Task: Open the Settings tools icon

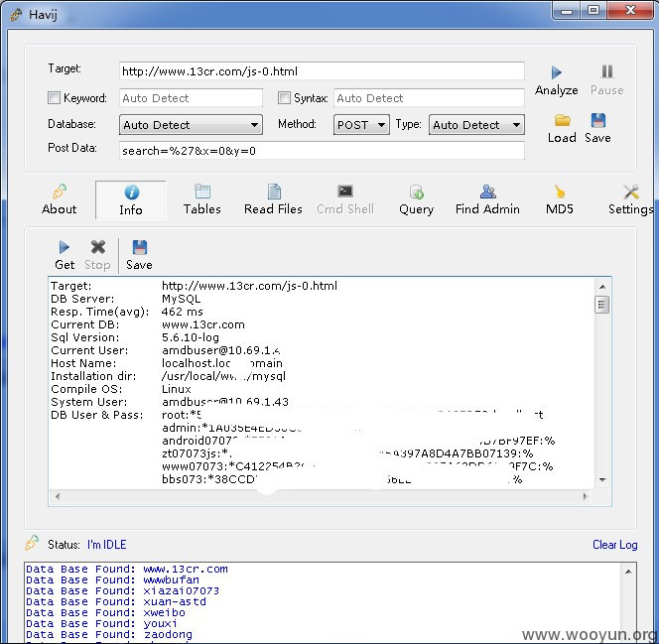Action: click(x=631, y=192)
